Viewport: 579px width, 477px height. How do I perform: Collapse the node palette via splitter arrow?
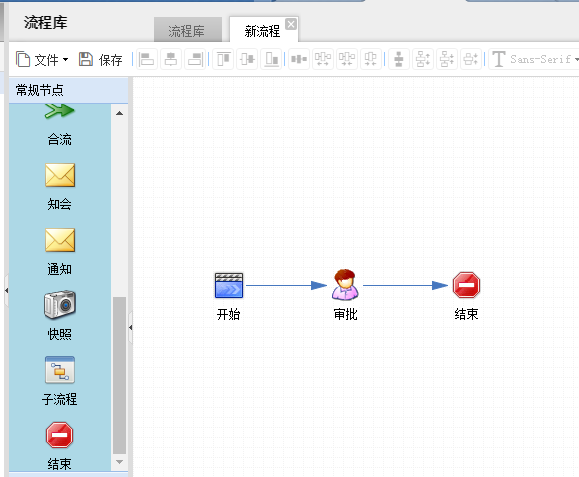click(x=130, y=327)
